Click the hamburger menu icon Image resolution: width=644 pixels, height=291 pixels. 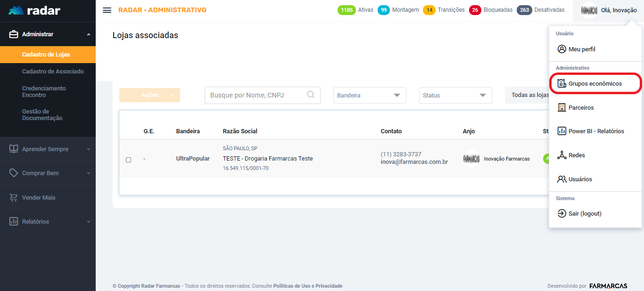click(107, 10)
